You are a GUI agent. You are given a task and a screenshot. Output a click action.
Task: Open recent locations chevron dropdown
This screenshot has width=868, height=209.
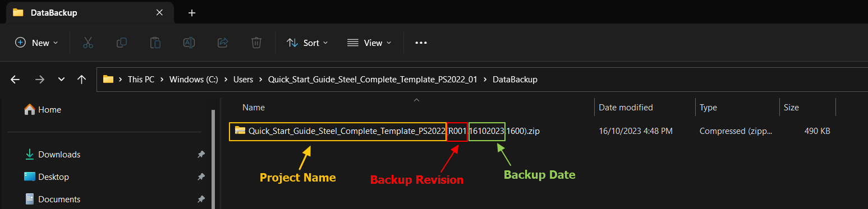(x=61, y=80)
